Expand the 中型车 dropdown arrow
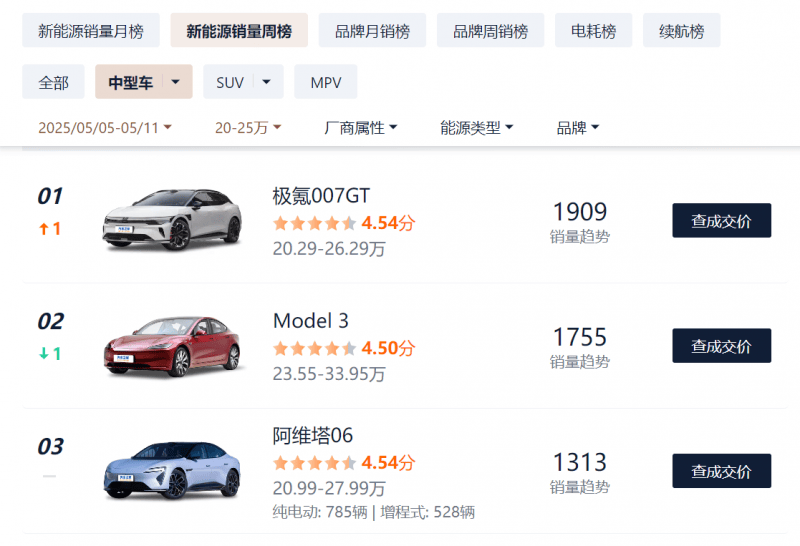 click(176, 82)
